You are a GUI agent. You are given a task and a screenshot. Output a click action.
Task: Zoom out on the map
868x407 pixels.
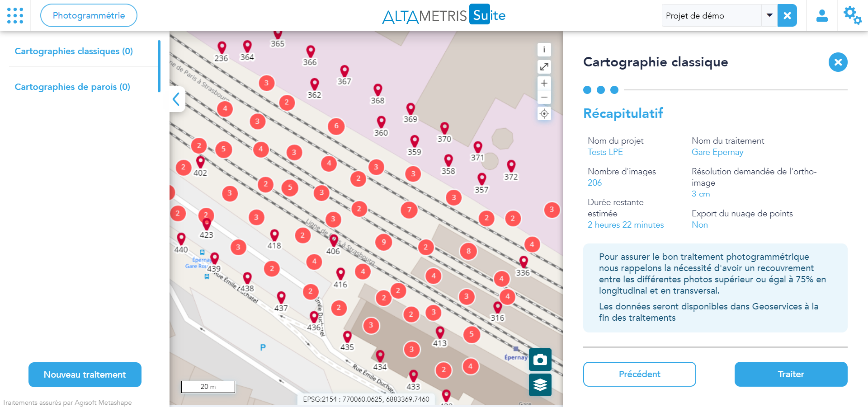544,97
